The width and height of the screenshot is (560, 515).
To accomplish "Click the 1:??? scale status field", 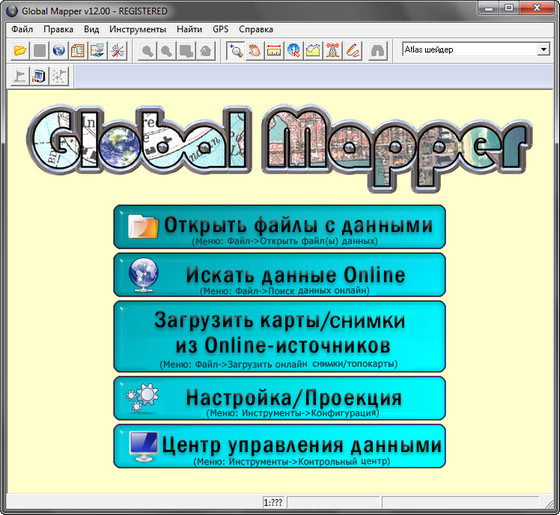I will [274, 502].
